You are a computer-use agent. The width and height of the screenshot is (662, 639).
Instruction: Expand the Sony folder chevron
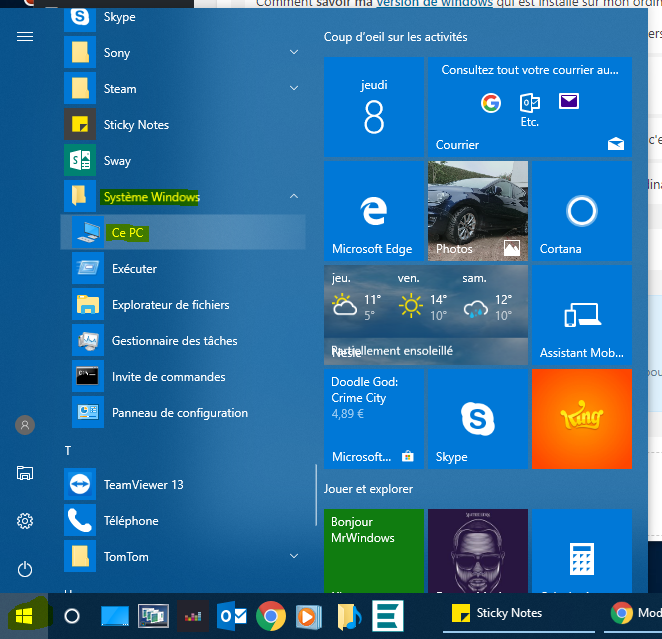pyautogui.click(x=294, y=52)
